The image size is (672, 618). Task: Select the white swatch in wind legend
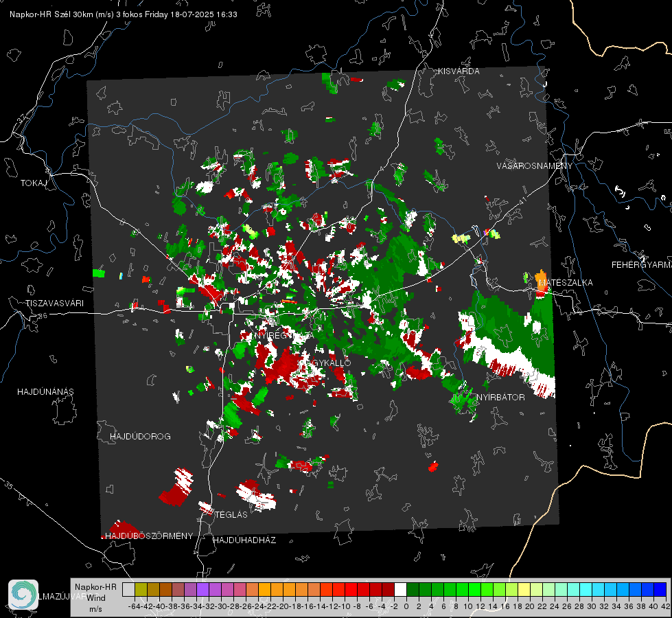[x=400, y=590]
